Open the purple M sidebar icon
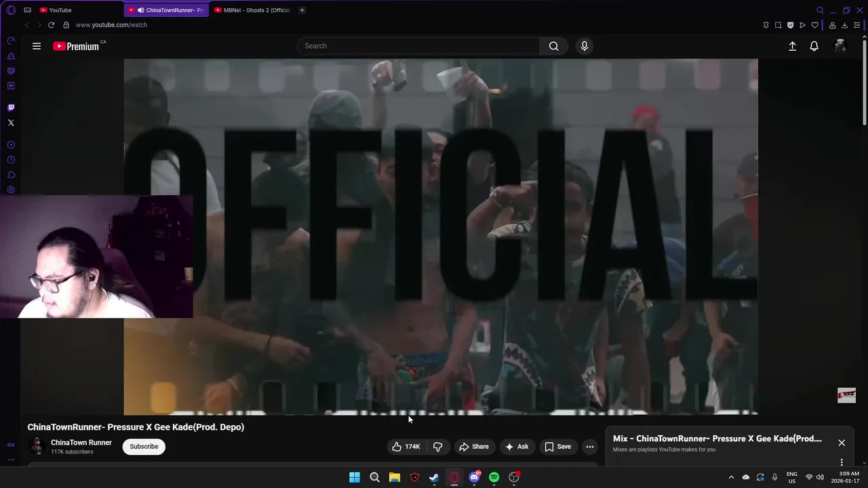 pyautogui.click(x=11, y=86)
